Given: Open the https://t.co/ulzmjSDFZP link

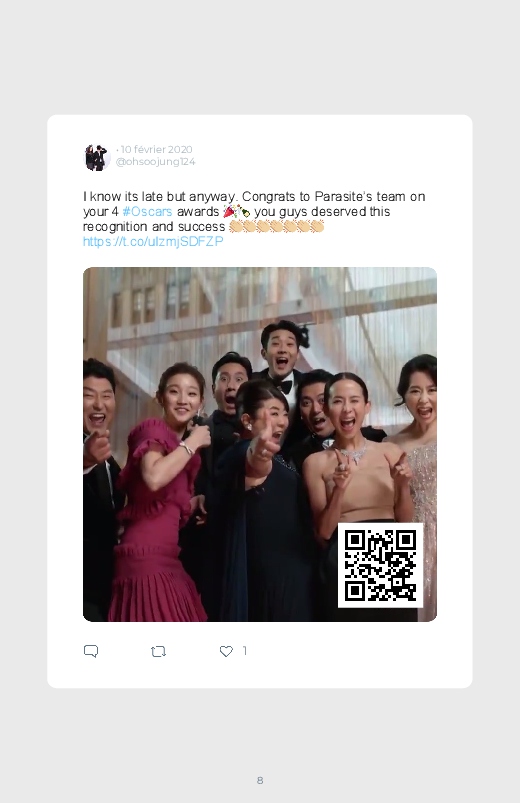Looking at the screenshot, I should click(153, 241).
